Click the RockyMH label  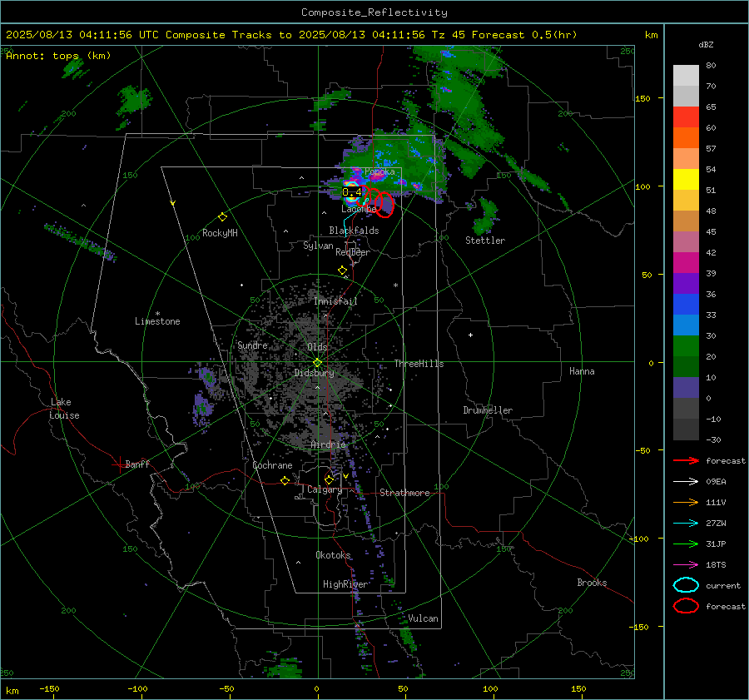pyautogui.click(x=220, y=233)
